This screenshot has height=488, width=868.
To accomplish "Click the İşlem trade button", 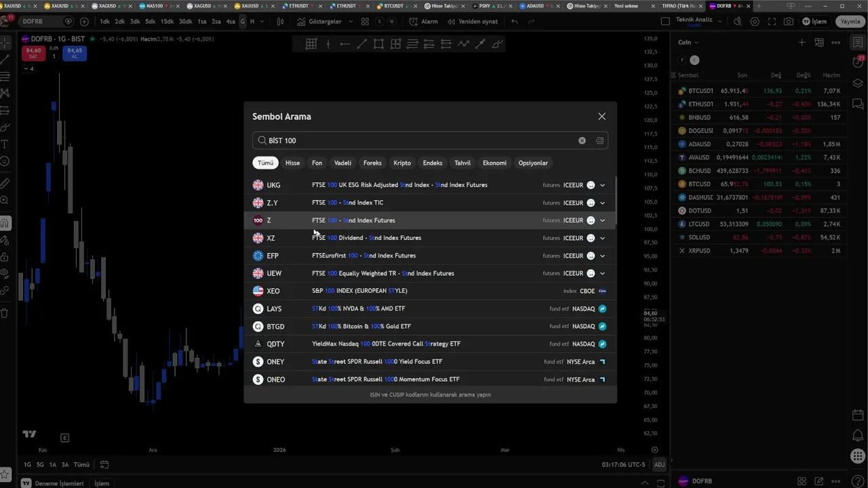I will click(814, 22).
